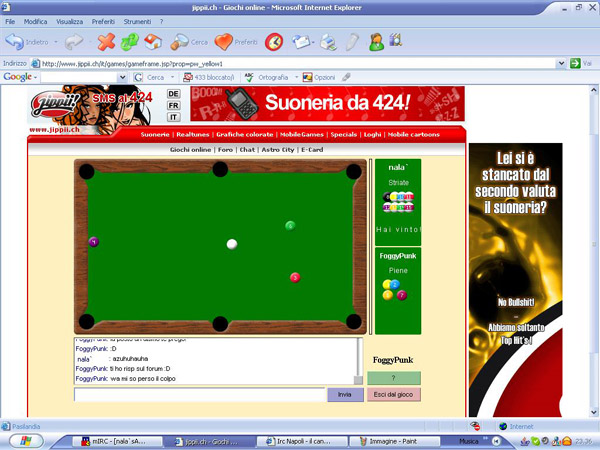Select the IT language option
Viewport: 600px width, 450px height.
coord(174,117)
